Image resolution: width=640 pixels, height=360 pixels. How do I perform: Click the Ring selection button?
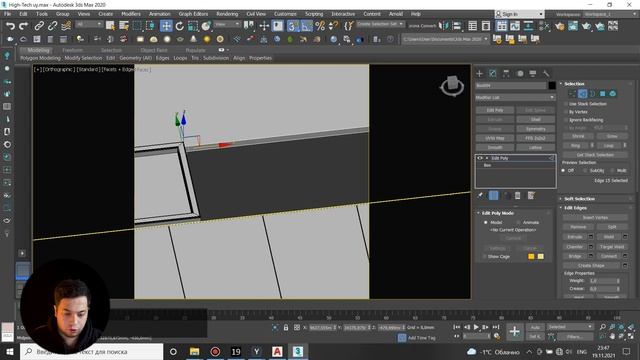(x=576, y=146)
